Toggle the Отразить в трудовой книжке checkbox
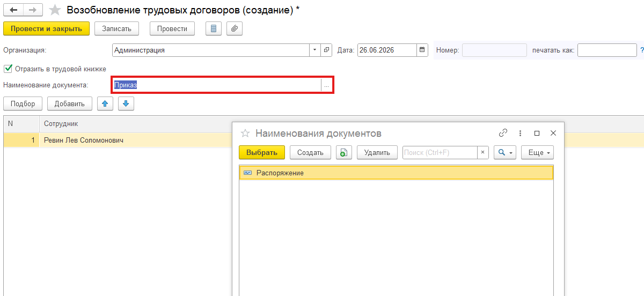The height and width of the screenshot is (296, 644). (x=8, y=69)
